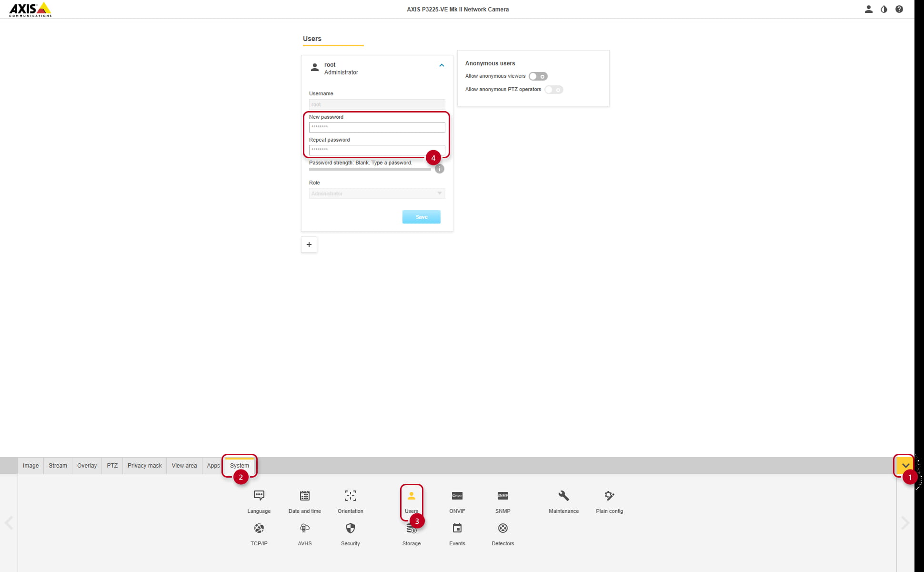Click the 'Password strength: Blank' message
Viewport: 924px width, 572px height.
(x=361, y=163)
